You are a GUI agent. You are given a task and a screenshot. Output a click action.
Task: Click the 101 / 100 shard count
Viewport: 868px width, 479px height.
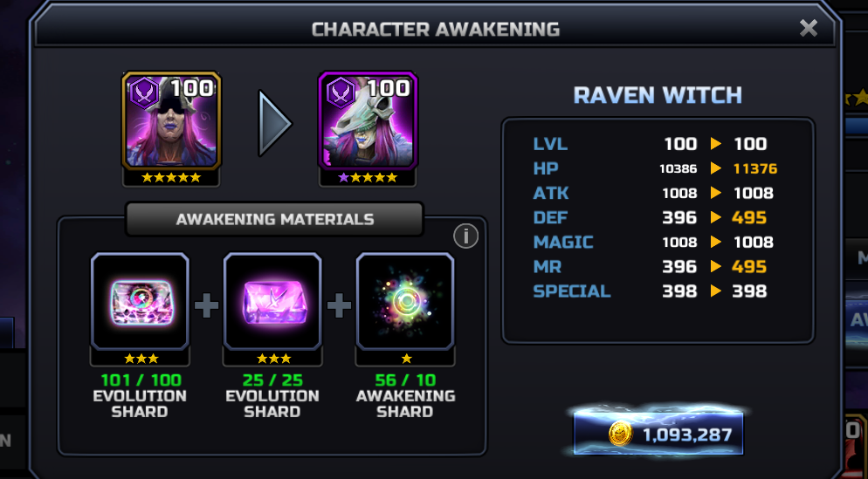[x=141, y=380]
